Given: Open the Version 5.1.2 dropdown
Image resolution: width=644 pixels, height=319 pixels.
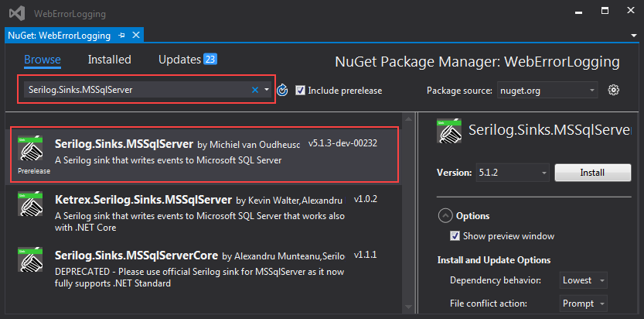Looking at the screenshot, I should tap(512, 173).
